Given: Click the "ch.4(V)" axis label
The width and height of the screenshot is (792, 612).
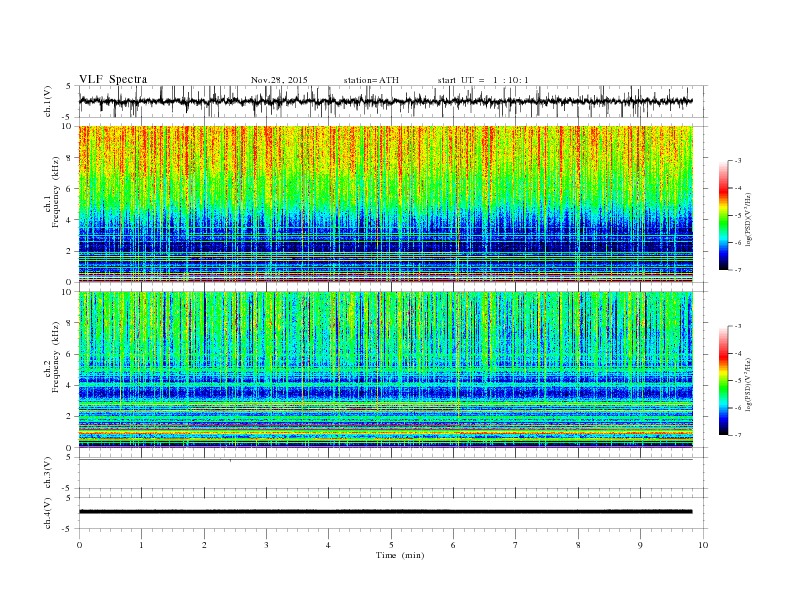Looking at the screenshot, I should 48,513.
